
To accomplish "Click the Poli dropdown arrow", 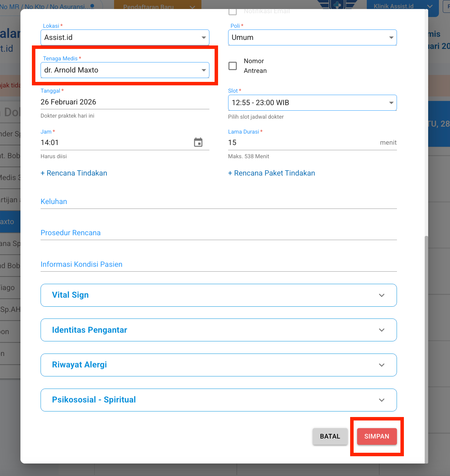I will tap(391, 37).
